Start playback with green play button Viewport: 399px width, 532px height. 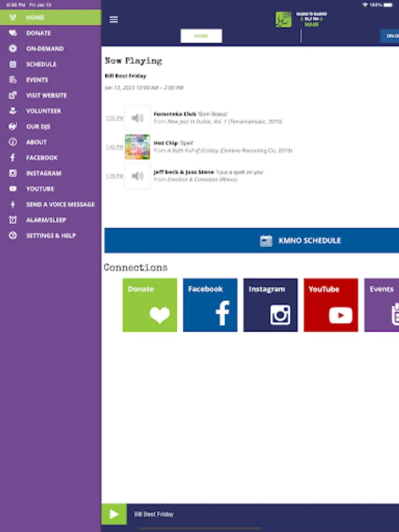tap(114, 514)
